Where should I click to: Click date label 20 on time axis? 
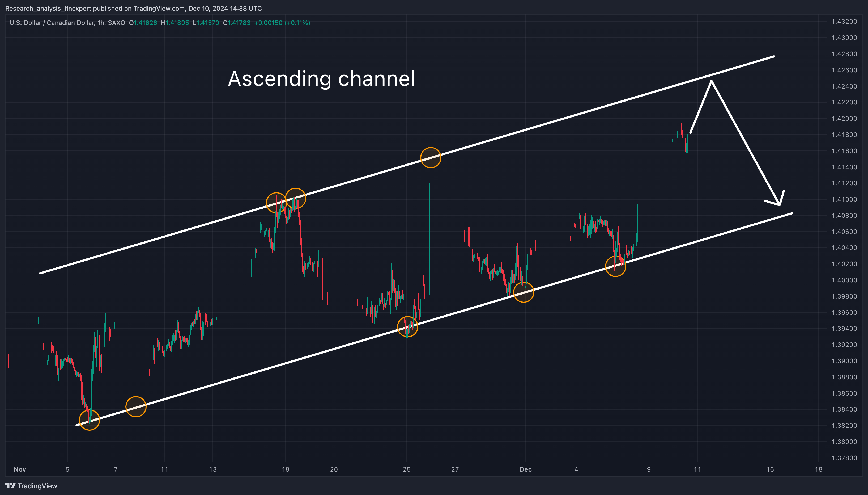[334, 469]
